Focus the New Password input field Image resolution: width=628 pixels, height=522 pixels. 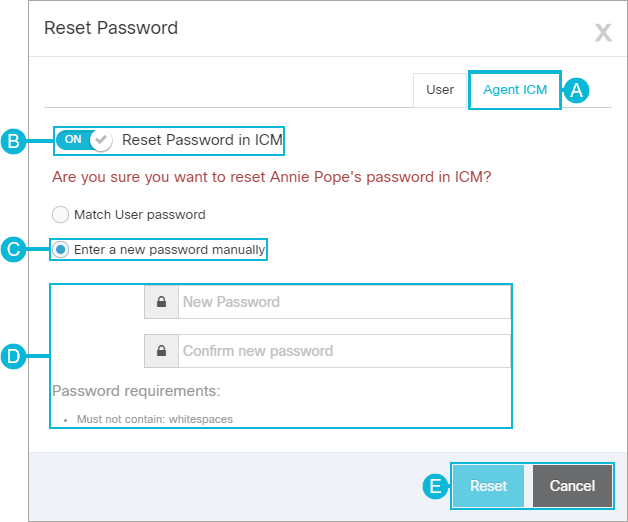point(344,302)
